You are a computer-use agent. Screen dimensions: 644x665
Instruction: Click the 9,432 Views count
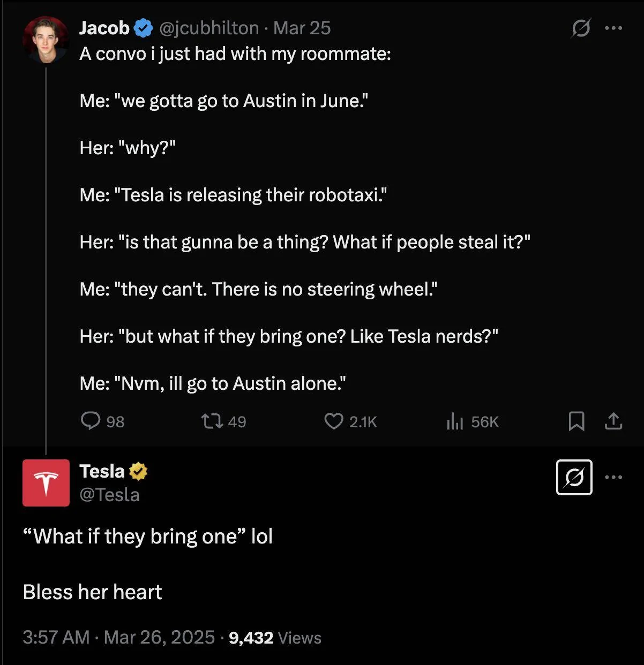click(x=275, y=638)
